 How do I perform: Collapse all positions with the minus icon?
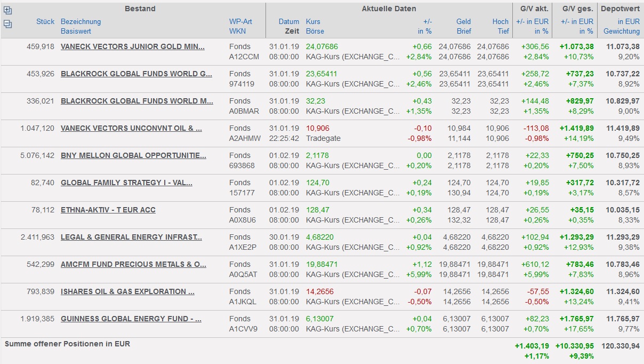7,24
